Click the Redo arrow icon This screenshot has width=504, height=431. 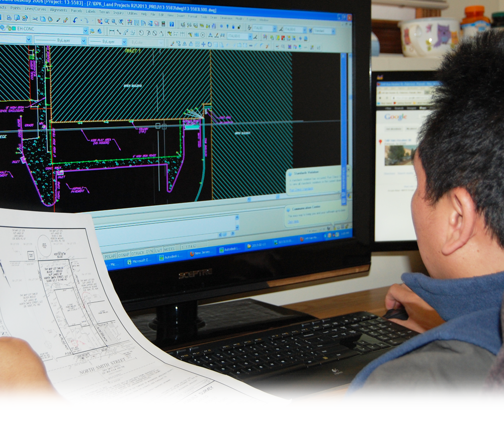pos(86,21)
